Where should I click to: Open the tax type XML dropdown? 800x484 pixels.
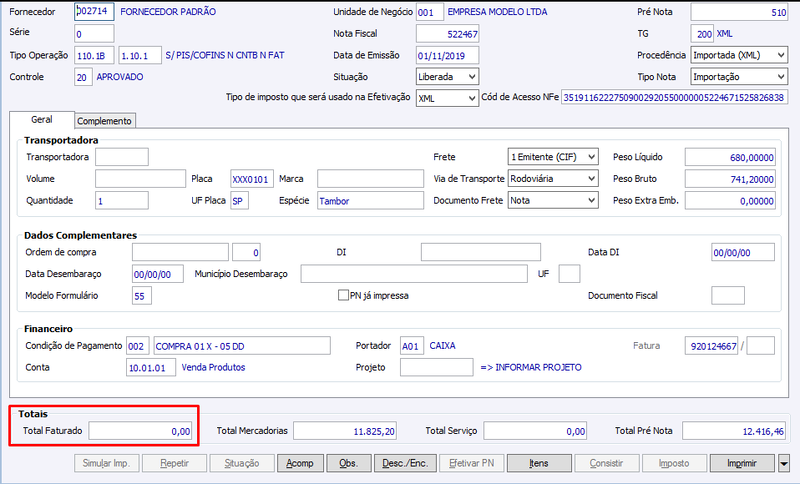pyautogui.click(x=447, y=98)
